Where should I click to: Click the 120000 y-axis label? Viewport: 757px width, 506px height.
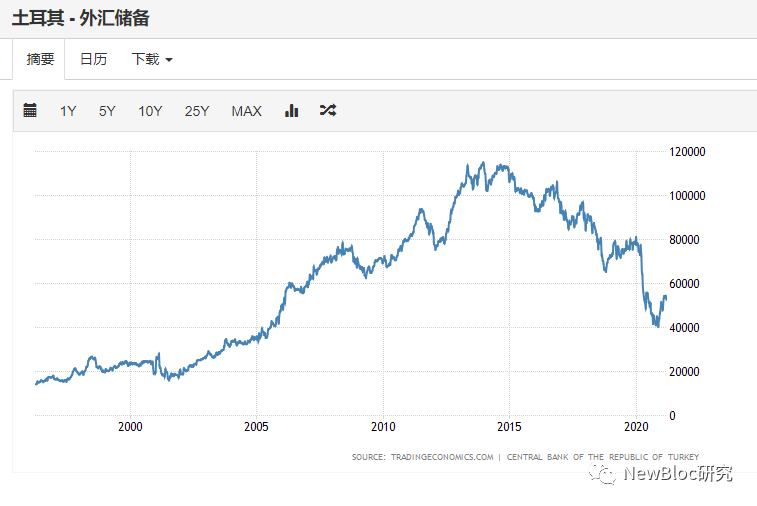[x=687, y=152]
